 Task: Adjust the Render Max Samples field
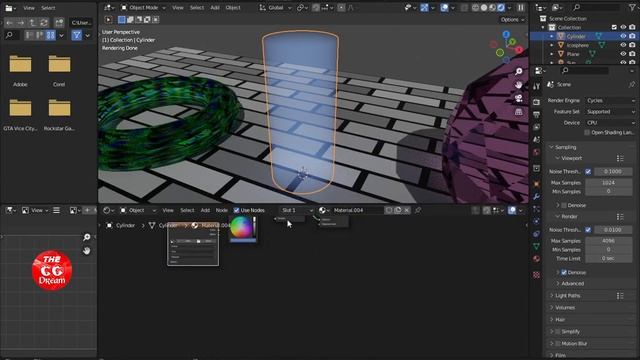(x=609, y=241)
